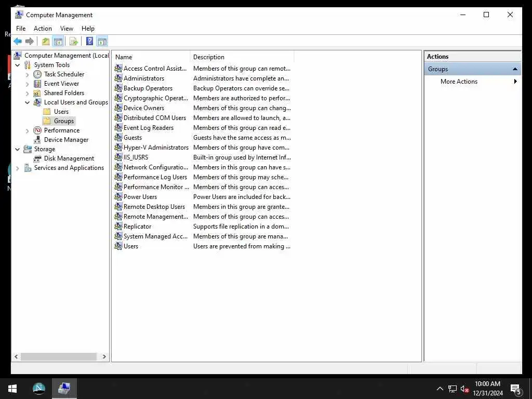Open the Help menu
532x399 pixels.
coord(88,29)
